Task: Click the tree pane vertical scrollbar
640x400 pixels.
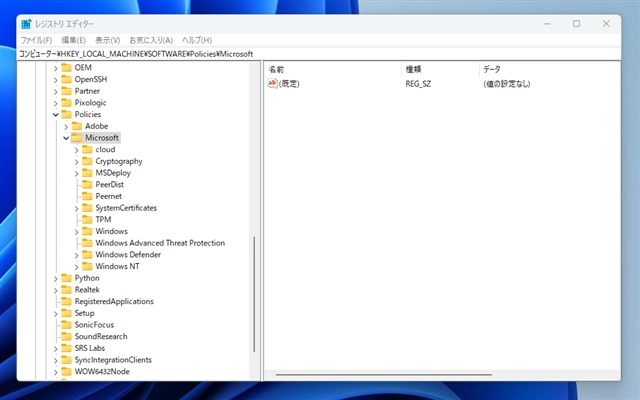Action: click(254, 294)
